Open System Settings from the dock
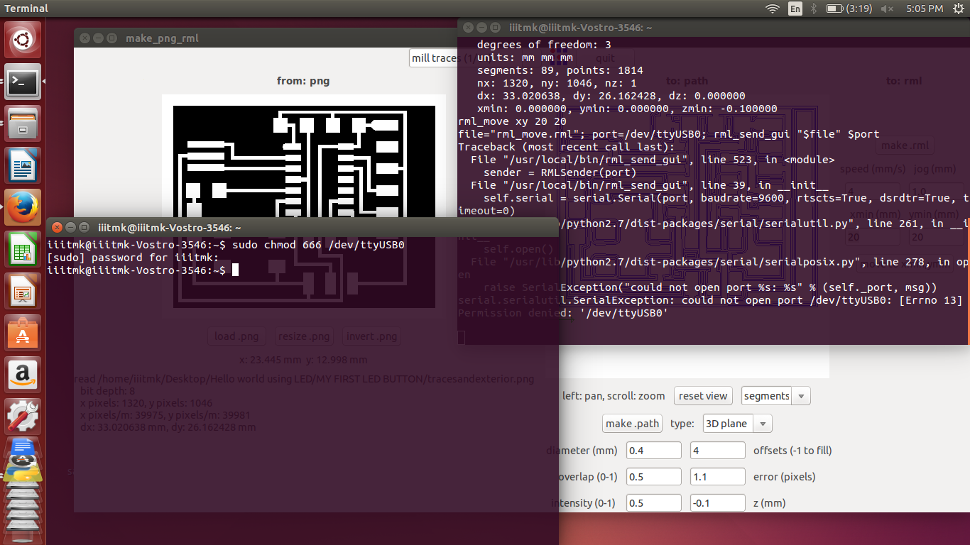 (23, 415)
